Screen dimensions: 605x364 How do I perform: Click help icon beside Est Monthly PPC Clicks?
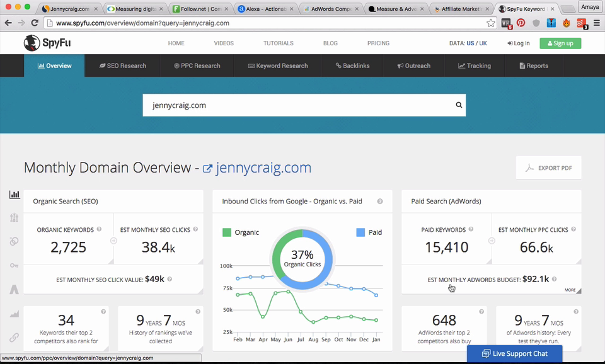click(x=573, y=229)
